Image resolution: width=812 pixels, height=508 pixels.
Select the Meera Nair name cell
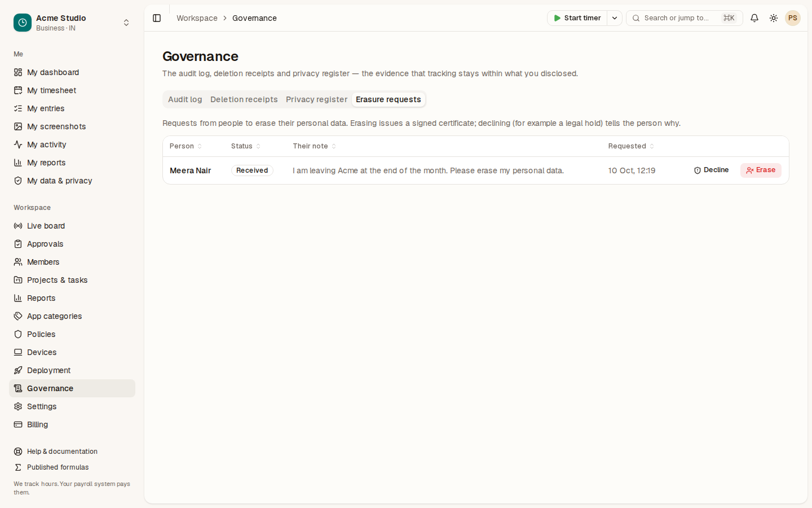pyautogui.click(x=191, y=170)
